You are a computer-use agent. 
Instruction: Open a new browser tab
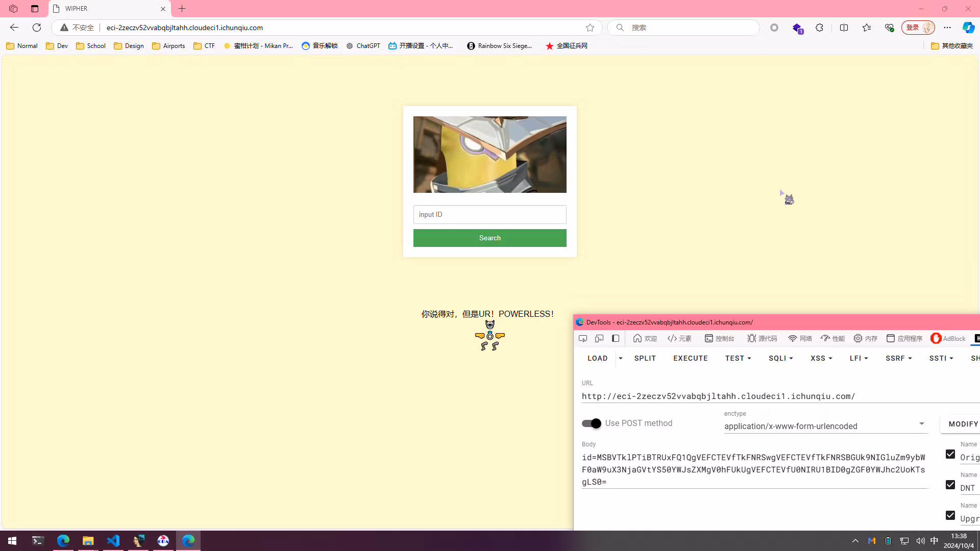182,9
